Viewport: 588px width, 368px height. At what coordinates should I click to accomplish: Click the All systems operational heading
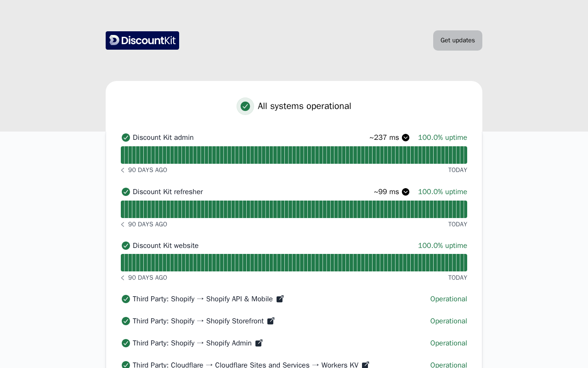pyautogui.click(x=305, y=106)
